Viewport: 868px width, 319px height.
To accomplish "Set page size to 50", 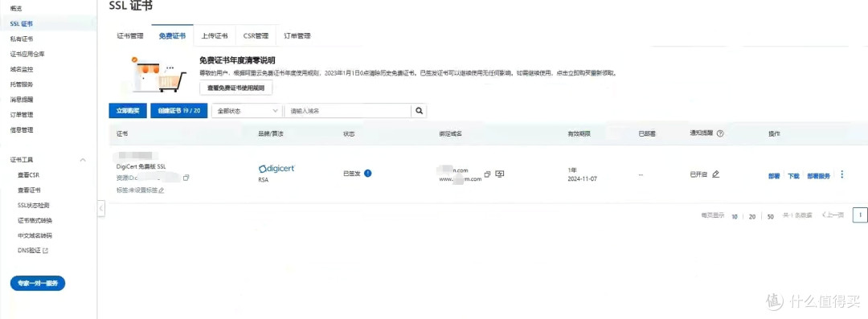I will pyautogui.click(x=770, y=216).
